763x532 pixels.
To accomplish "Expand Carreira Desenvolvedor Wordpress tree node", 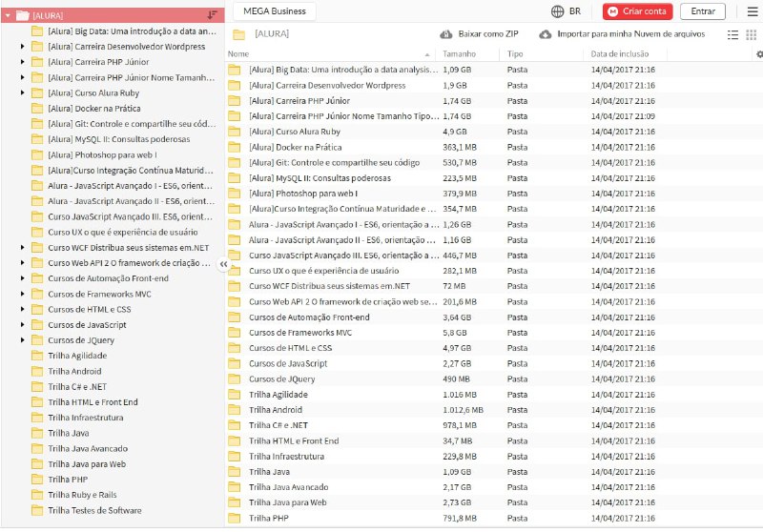I will click(x=22, y=47).
